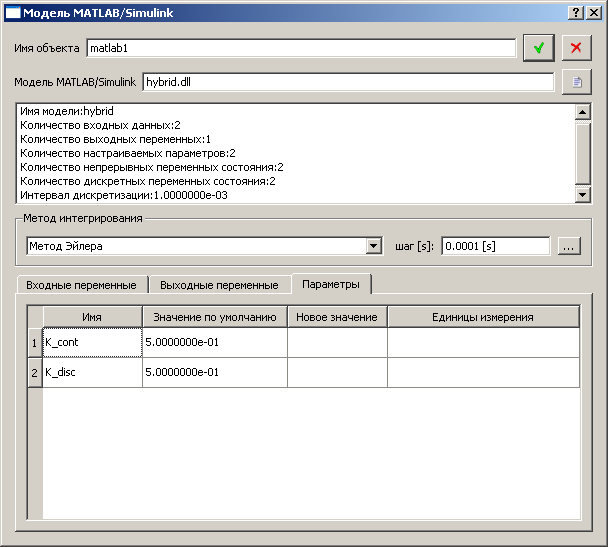Select the Параметры tab
Image resolution: width=608 pixels, height=547 pixels.
point(331,284)
